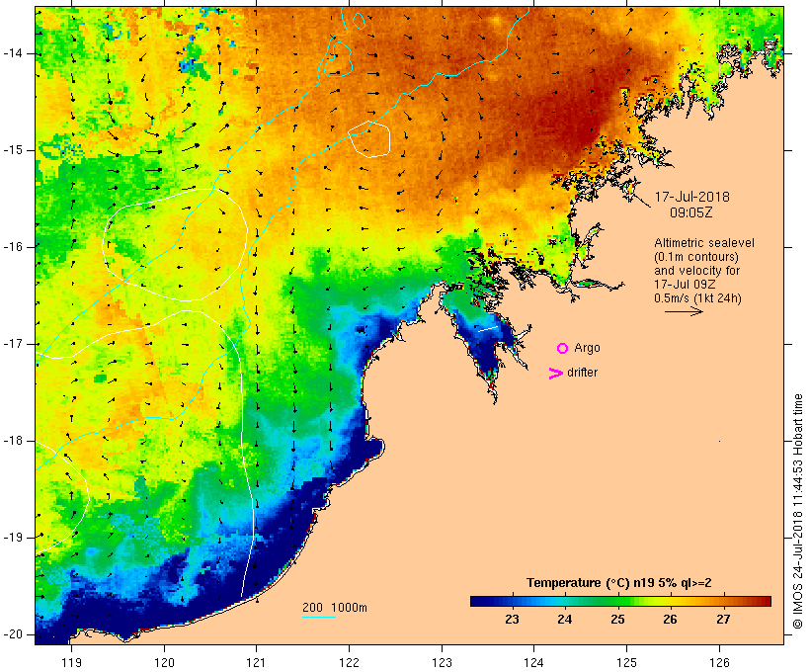
Task: Select the 'drifter' legend label
Action: [582, 373]
